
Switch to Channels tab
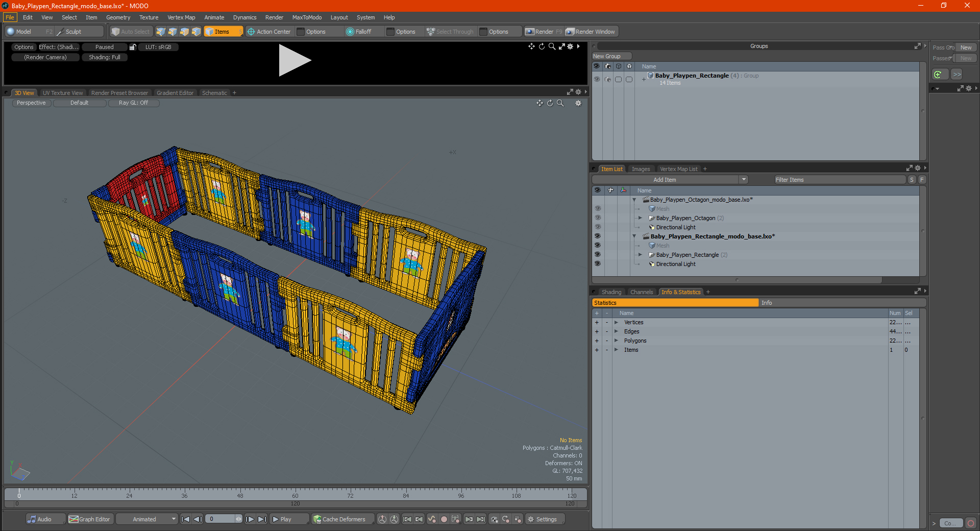[x=642, y=292]
